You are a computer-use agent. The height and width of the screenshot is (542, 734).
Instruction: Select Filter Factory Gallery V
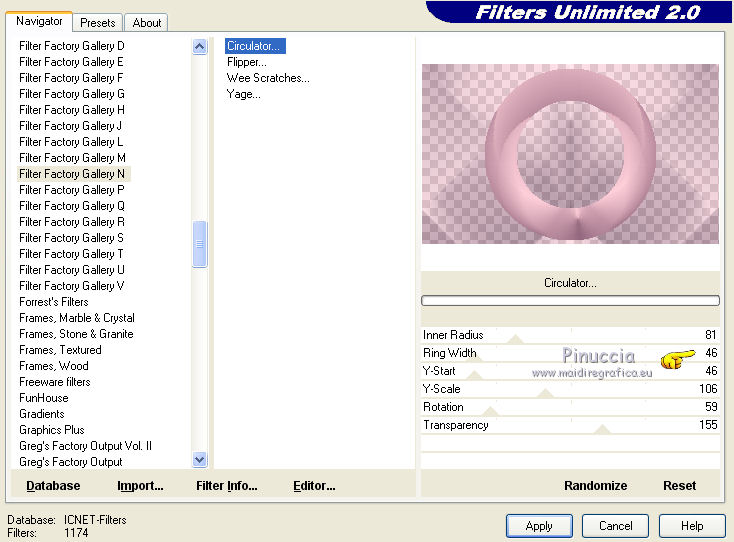[72, 286]
